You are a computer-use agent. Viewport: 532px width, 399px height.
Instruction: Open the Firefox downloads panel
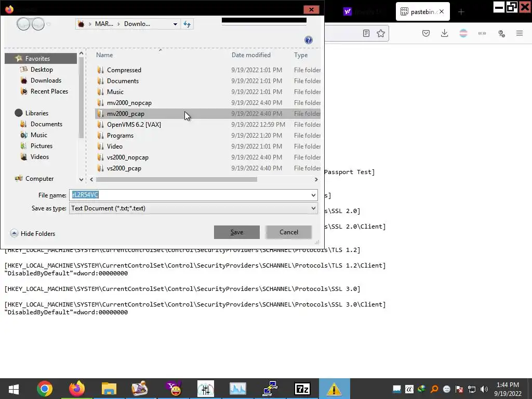click(445, 33)
